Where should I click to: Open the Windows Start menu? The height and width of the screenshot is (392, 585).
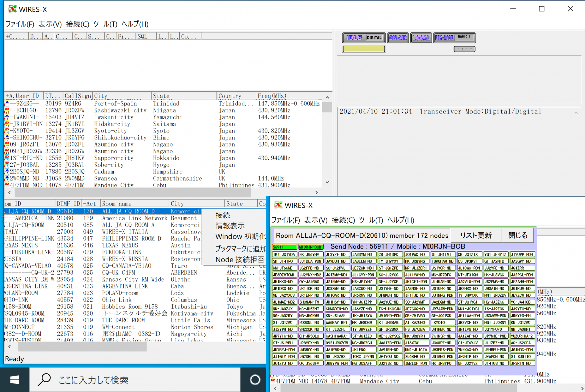coord(15,380)
